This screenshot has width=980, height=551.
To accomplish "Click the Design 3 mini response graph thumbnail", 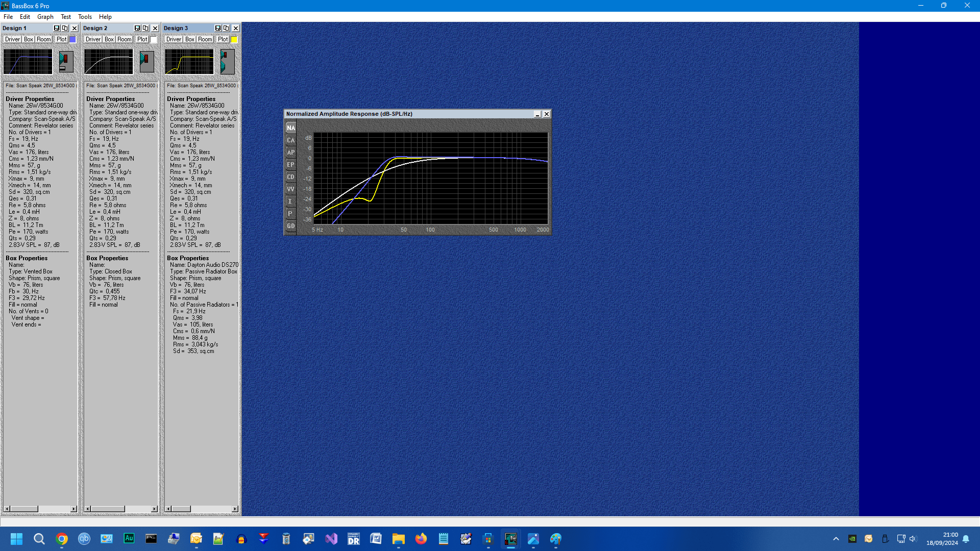I will [189, 61].
